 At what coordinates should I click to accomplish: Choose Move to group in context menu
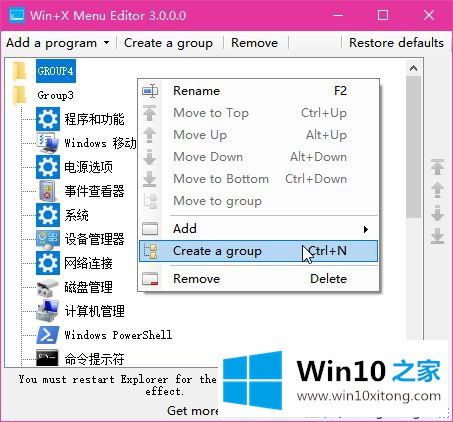click(259, 201)
